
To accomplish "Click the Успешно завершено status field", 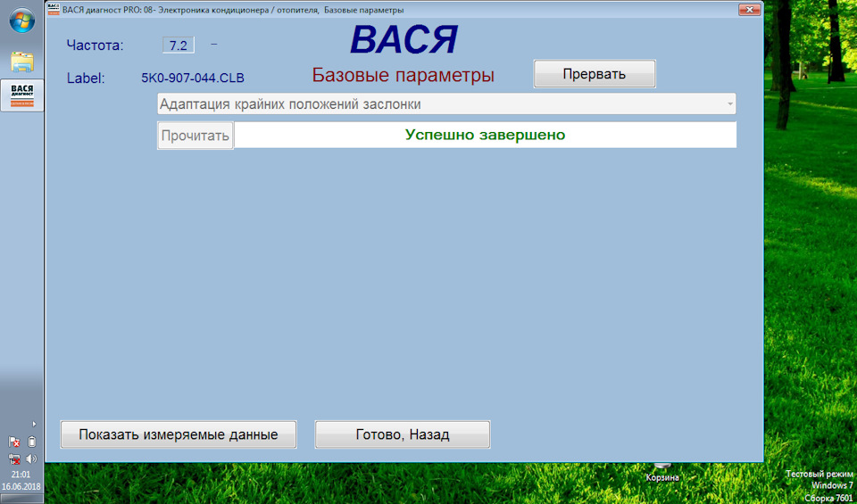I will [486, 135].
